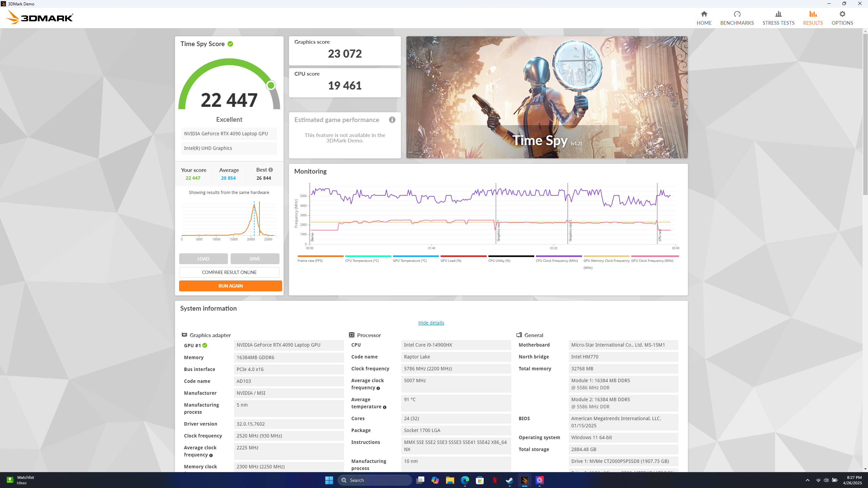Toggle the Frame rate (FPS) monitoring series
868x488 pixels.
point(310,260)
